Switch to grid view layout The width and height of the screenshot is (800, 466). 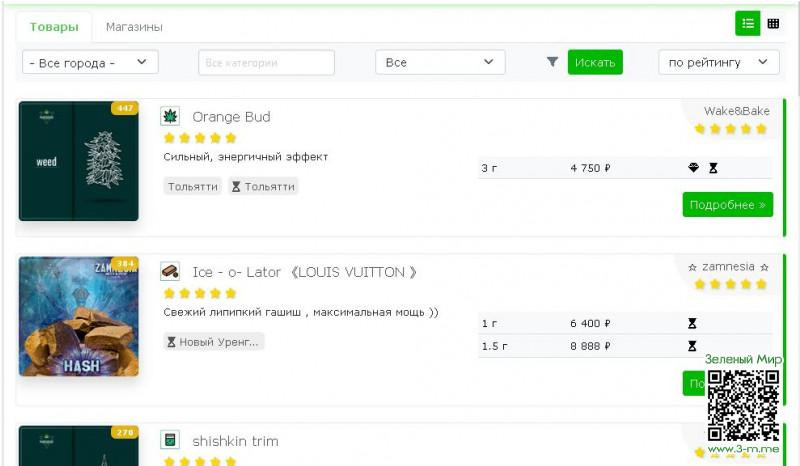773,23
